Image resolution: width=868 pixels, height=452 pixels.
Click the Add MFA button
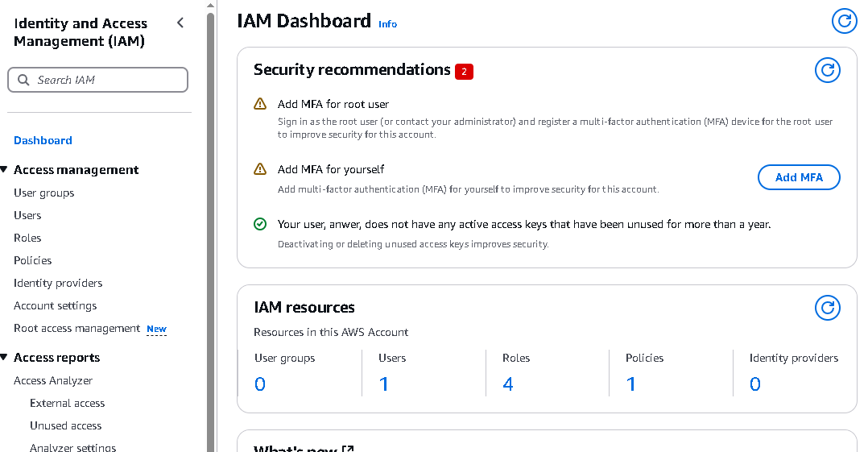[799, 177]
